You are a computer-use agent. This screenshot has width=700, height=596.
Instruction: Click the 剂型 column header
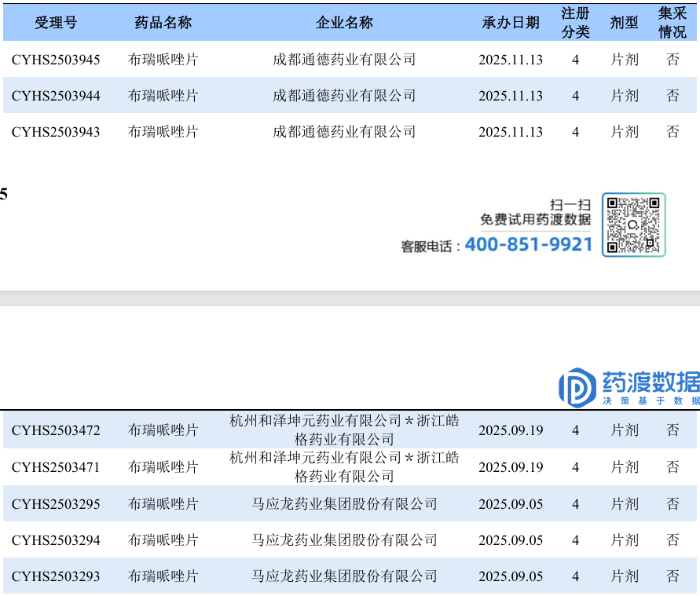pyautogui.click(x=624, y=22)
